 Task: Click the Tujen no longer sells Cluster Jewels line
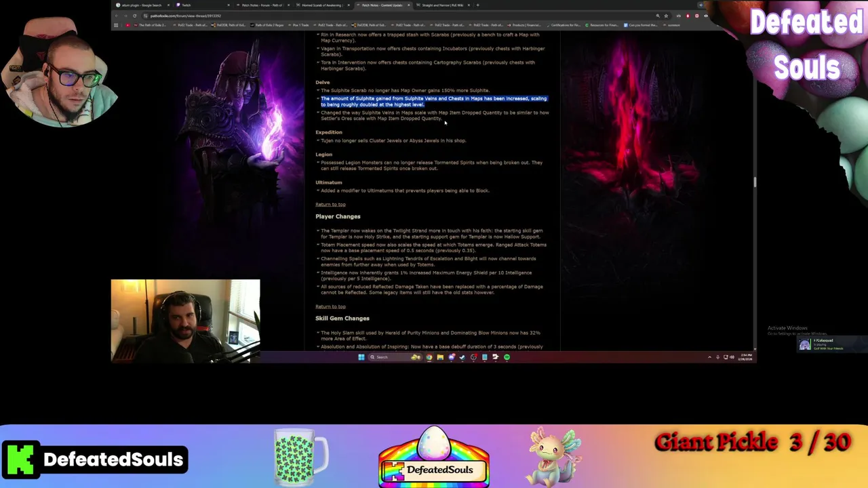click(393, 140)
